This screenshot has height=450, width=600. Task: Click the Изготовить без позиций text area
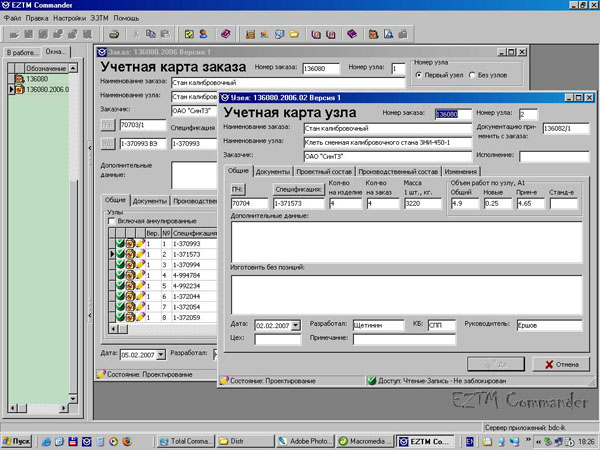406,294
